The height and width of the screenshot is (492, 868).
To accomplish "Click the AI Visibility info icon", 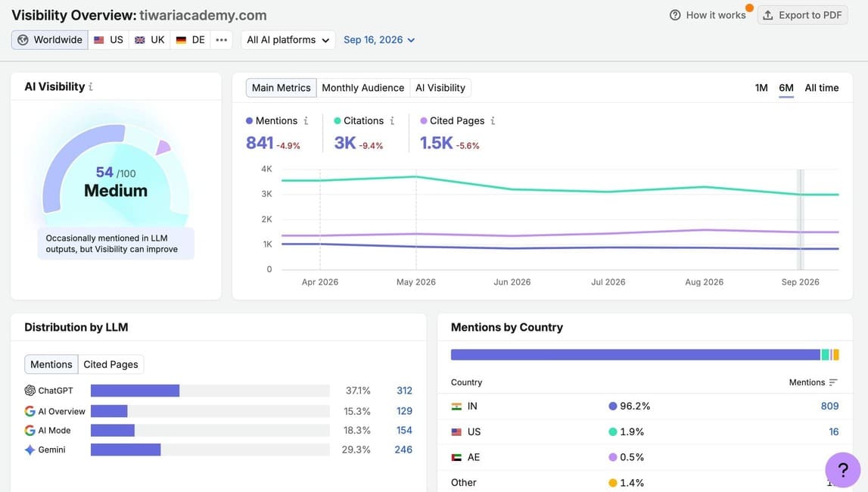I will coord(91,87).
